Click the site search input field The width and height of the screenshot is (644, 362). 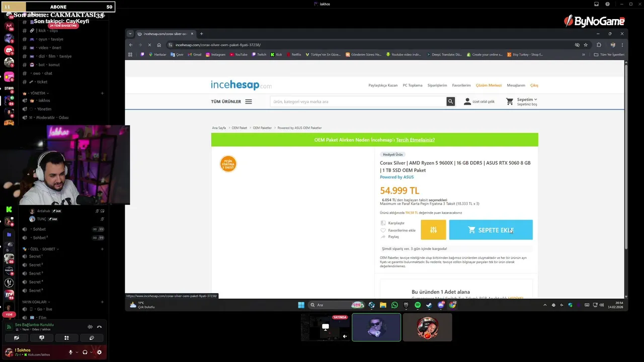pyautogui.click(x=358, y=102)
